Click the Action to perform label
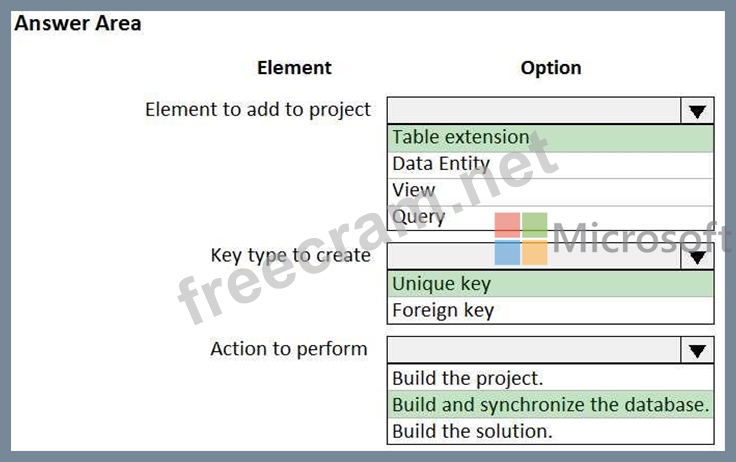Screen dimensions: 736x462 [289, 349]
